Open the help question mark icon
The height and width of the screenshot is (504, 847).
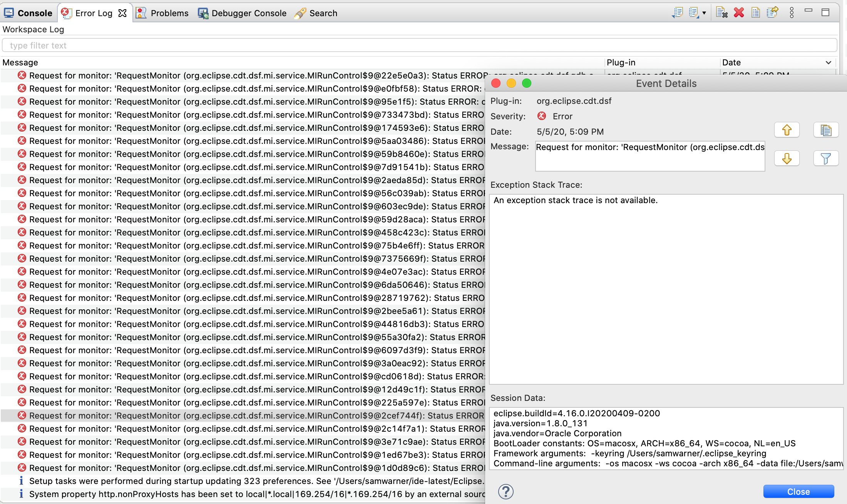(x=506, y=491)
